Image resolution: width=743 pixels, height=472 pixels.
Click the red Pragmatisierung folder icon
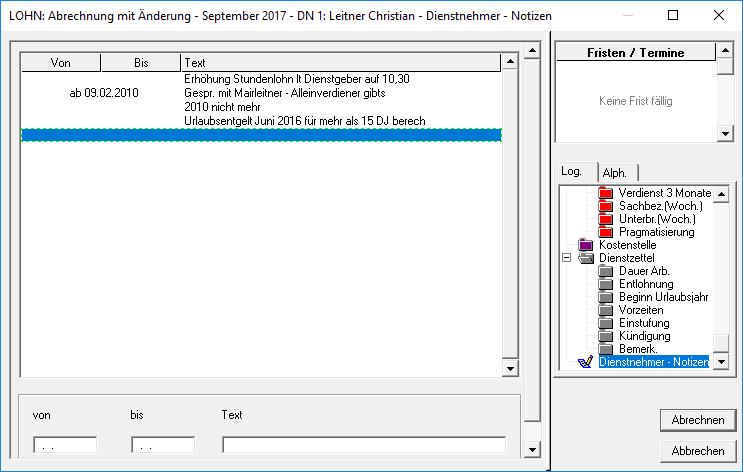605,232
